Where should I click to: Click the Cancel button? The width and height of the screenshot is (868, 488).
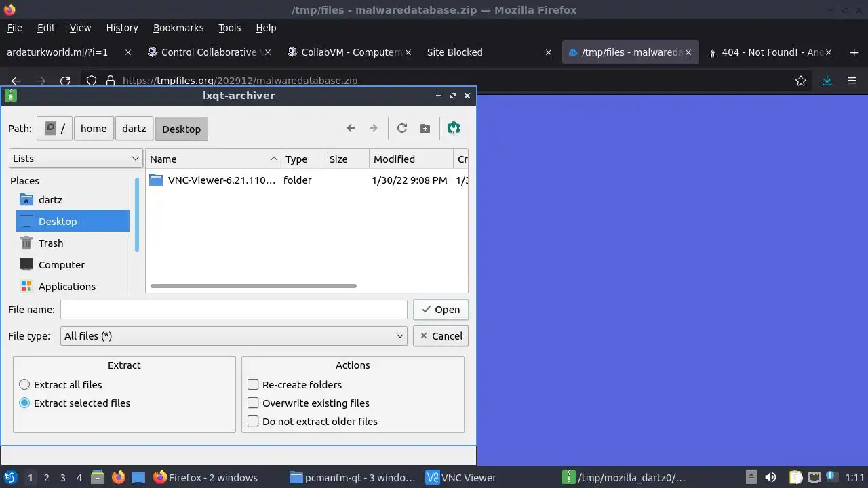click(441, 335)
